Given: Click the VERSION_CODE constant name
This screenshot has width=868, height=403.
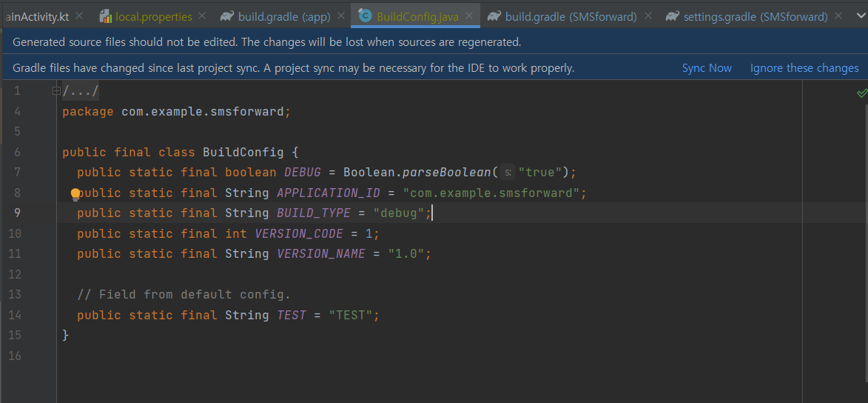Looking at the screenshot, I should click(299, 233).
